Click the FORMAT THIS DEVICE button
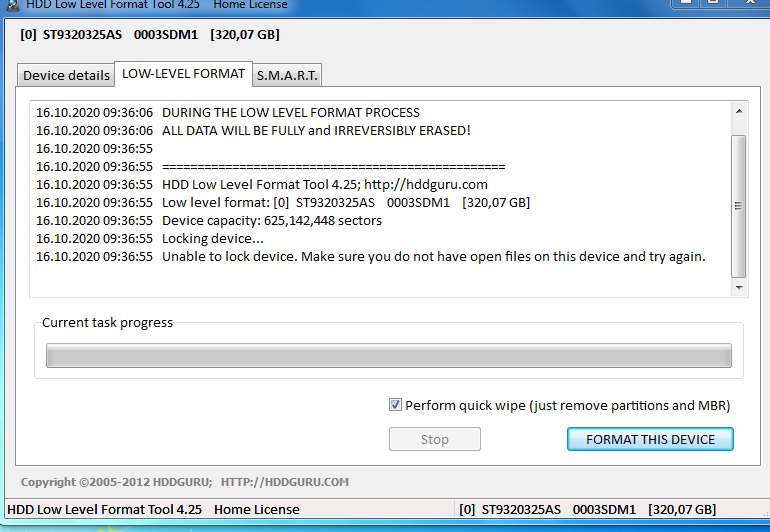This screenshot has width=770, height=532. (650, 439)
